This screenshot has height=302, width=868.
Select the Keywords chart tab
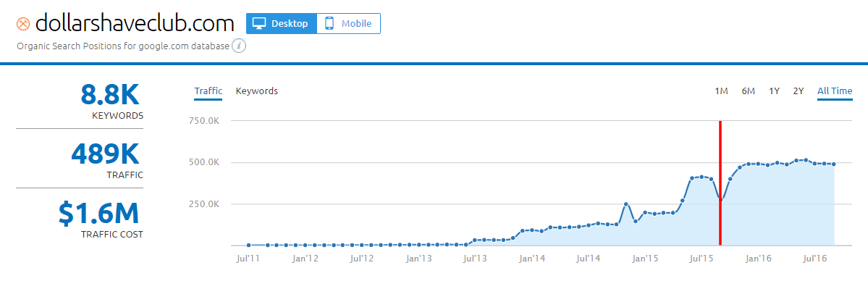pos(257,91)
